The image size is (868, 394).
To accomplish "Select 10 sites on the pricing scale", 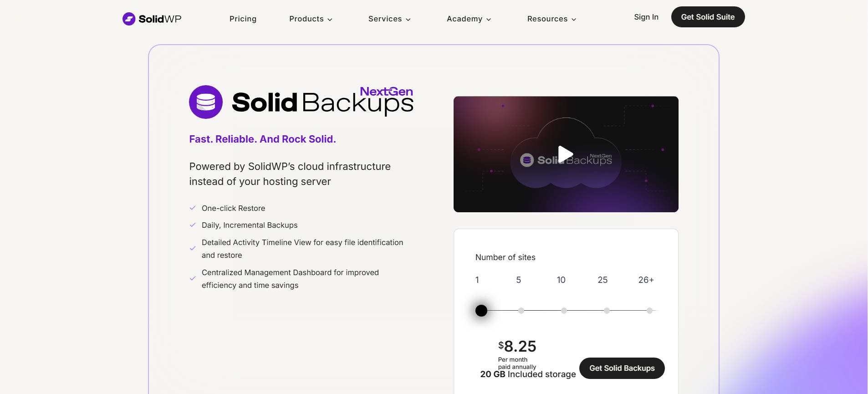I will click(x=564, y=311).
